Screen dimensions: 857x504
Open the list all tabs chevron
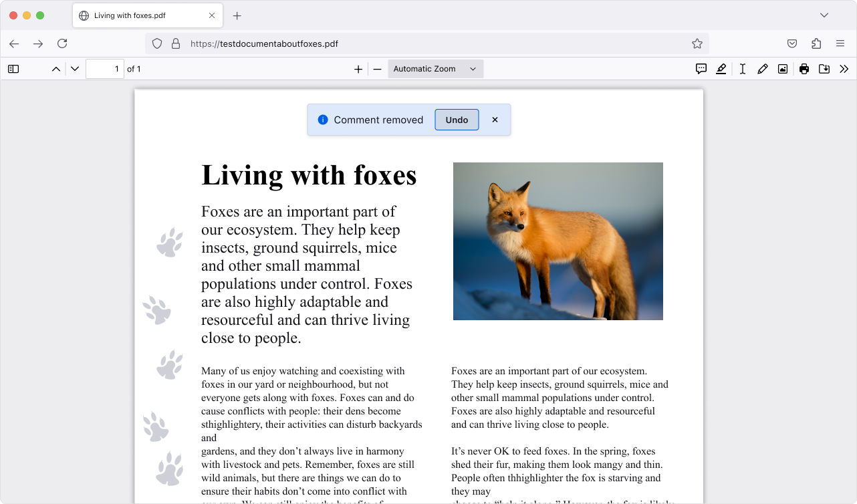(x=824, y=15)
